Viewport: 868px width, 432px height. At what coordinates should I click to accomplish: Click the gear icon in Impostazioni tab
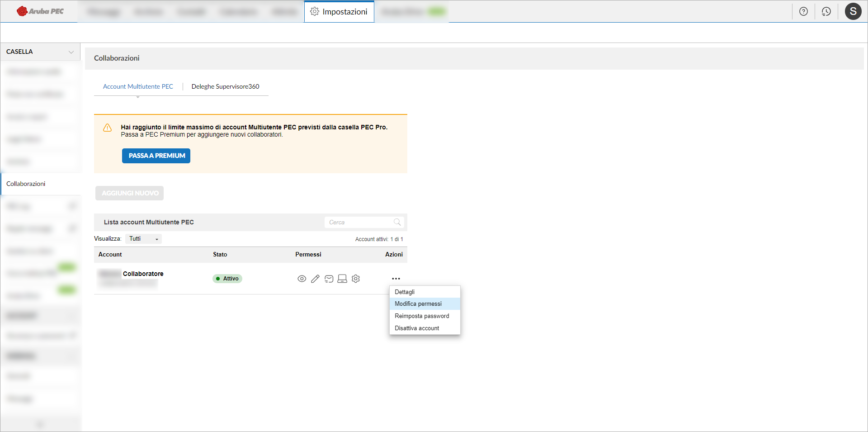(315, 11)
